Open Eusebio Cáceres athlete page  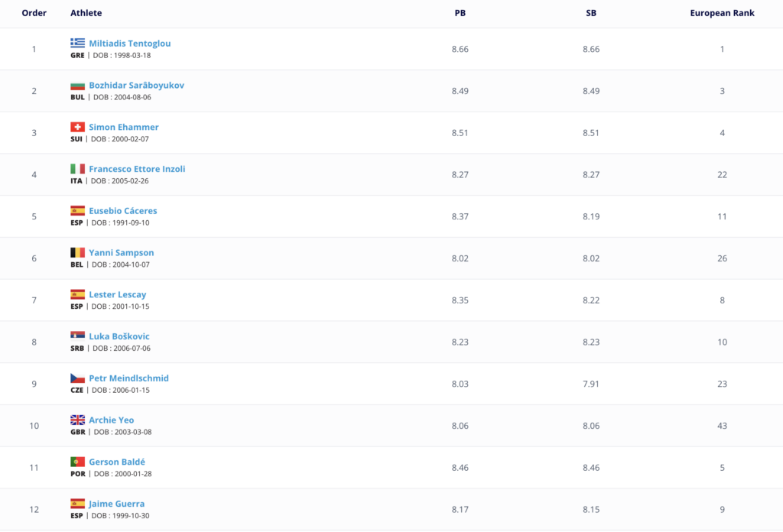[123, 211]
